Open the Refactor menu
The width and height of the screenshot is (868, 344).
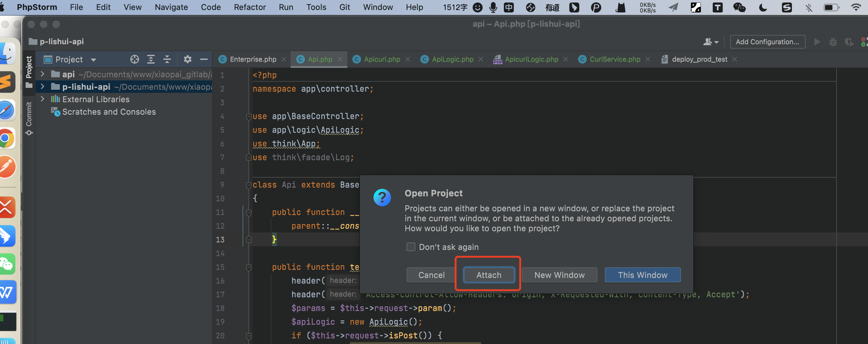250,7
